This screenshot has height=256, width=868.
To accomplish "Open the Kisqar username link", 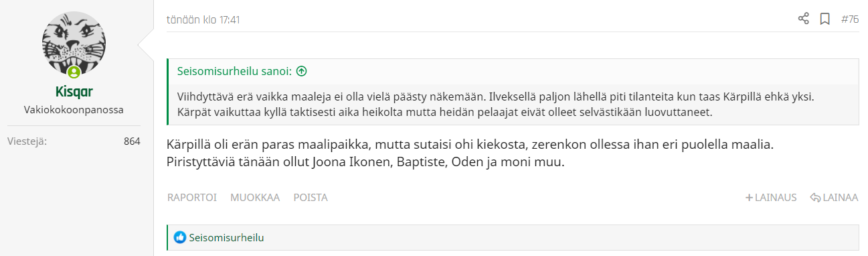I will tap(74, 92).
